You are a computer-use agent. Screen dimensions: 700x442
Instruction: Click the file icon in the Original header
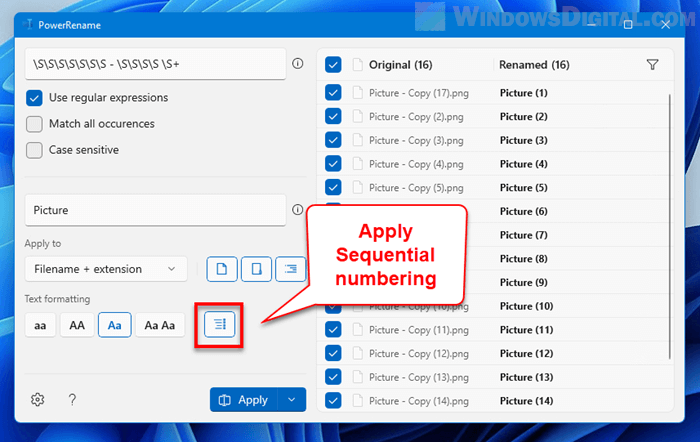coord(358,65)
